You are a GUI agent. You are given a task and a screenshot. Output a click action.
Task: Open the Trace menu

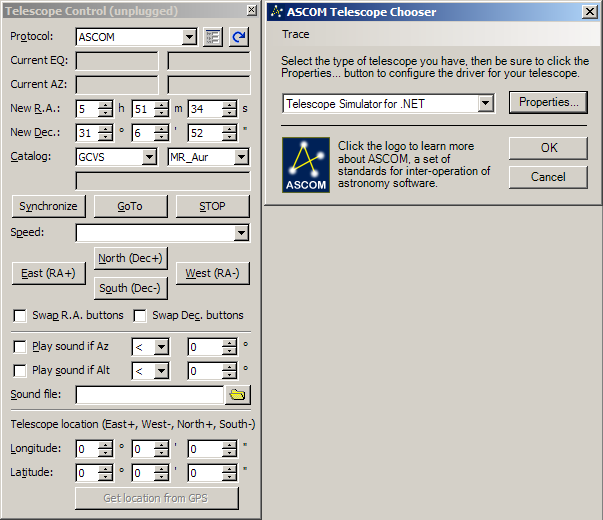[295, 34]
